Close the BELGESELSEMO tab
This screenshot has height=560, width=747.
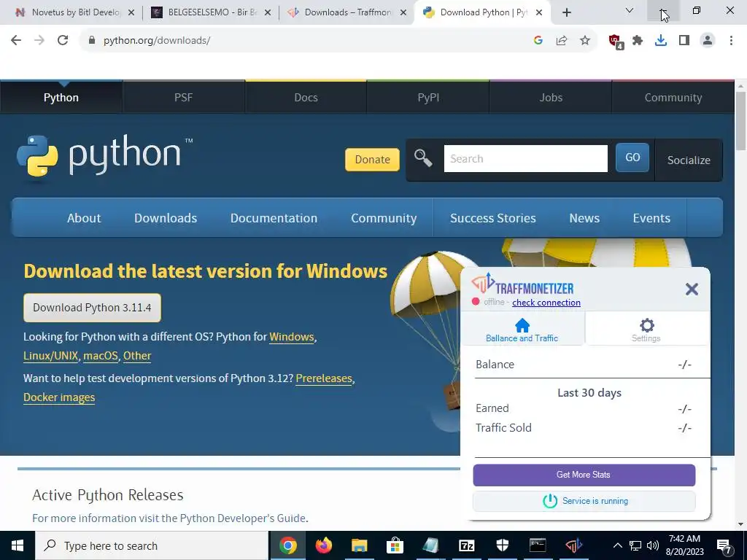pos(268,13)
